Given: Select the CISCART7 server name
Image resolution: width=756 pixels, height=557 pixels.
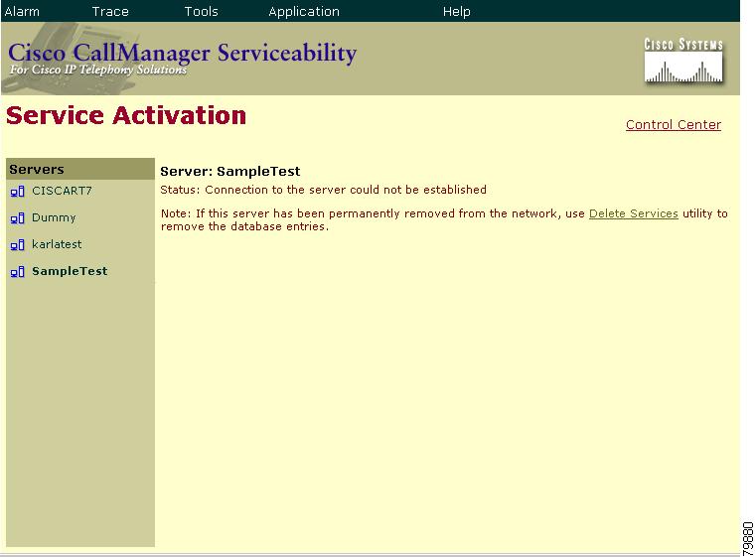Looking at the screenshot, I should pyautogui.click(x=62, y=191).
